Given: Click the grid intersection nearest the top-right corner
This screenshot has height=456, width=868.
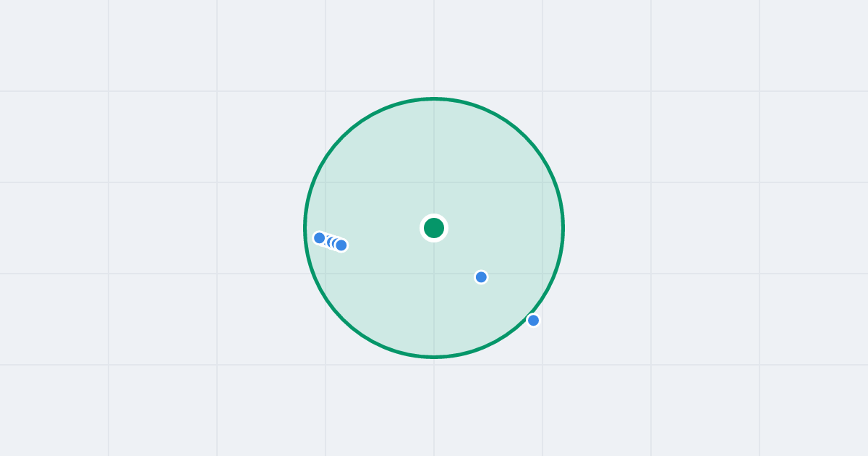Looking at the screenshot, I should [x=759, y=91].
